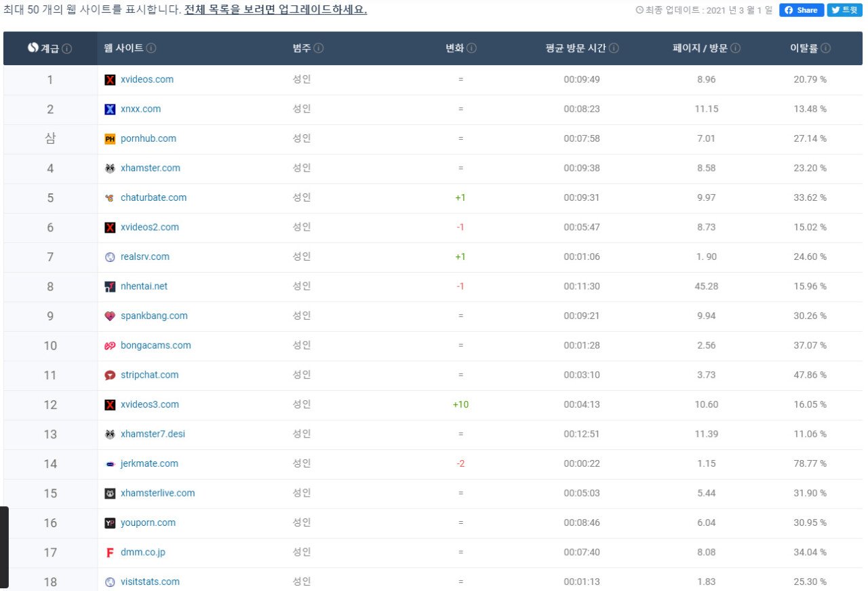
Task: Click the stripchat.com favicon icon
Action: [x=111, y=375]
